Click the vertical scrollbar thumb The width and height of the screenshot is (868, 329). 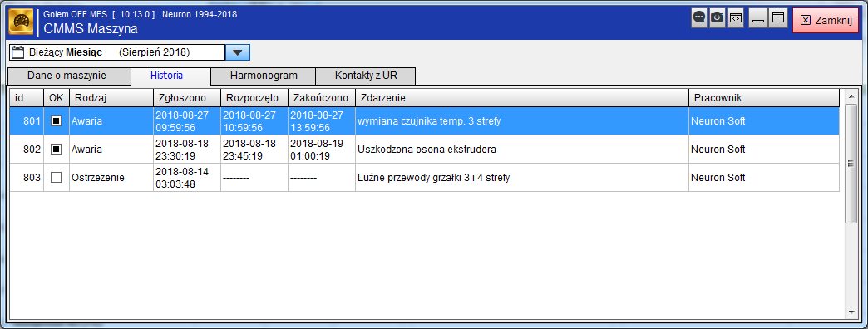coord(851,163)
